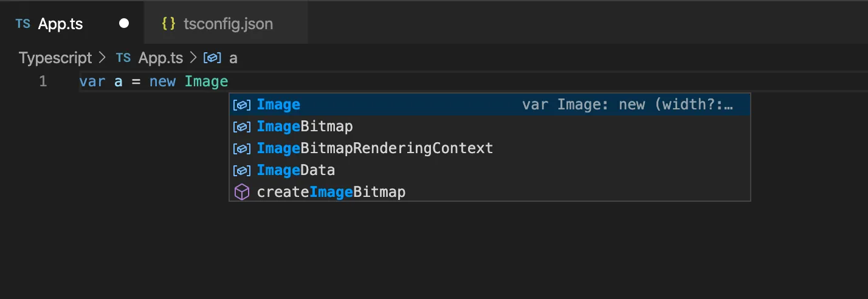This screenshot has width=868, height=299.
Task: Accept the createImageBitmap suggestion
Action: pos(331,192)
